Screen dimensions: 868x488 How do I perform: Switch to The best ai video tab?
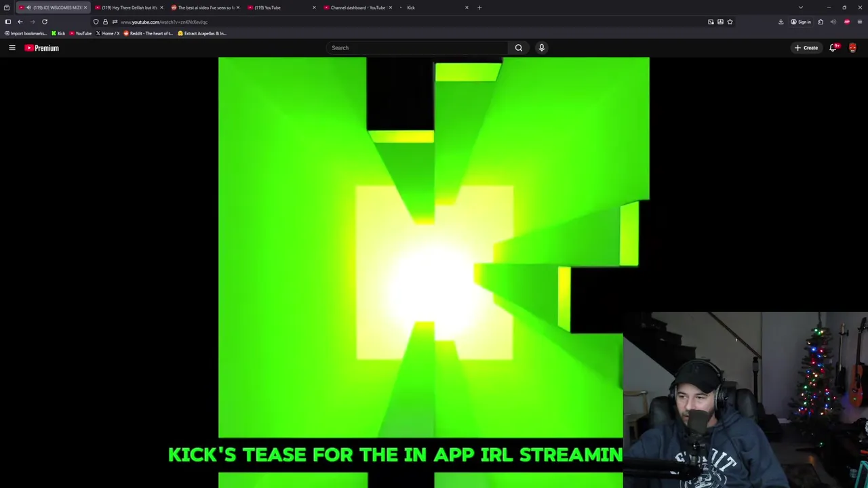click(x=205, y=7)
